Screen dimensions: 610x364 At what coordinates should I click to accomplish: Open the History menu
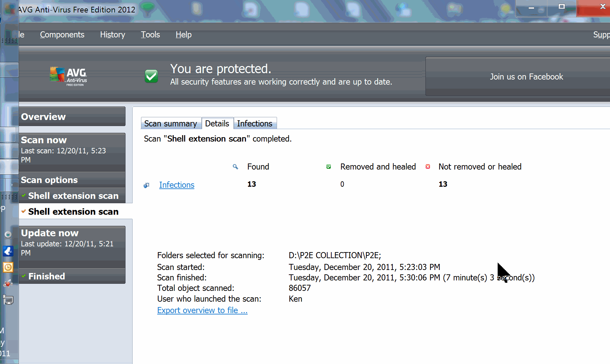click(112, 35)
